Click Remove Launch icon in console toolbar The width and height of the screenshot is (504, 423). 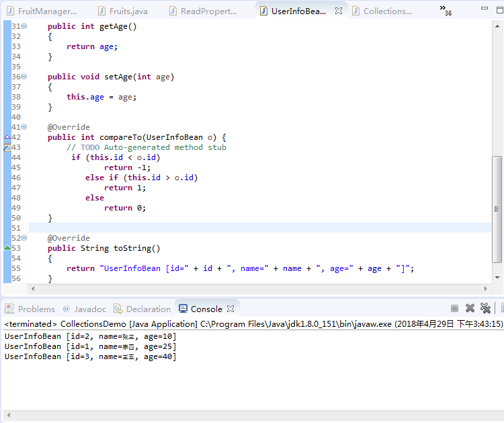click(470, 308)
